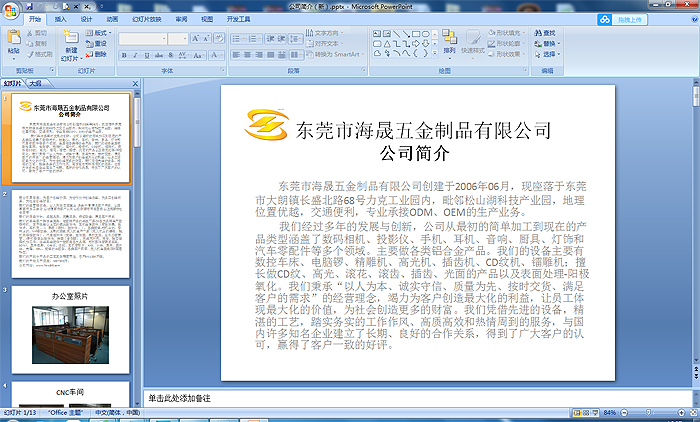
Task: Close the slides pane with X
Action: point(134,83)
